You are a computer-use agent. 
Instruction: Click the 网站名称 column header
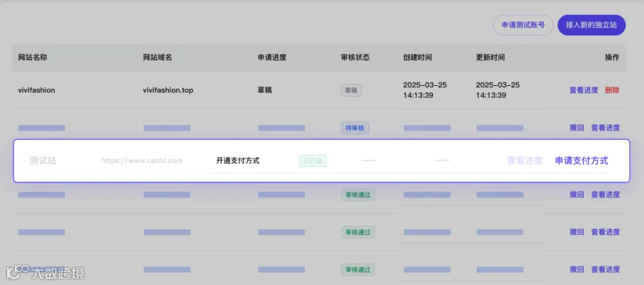(x=33, y=57)
